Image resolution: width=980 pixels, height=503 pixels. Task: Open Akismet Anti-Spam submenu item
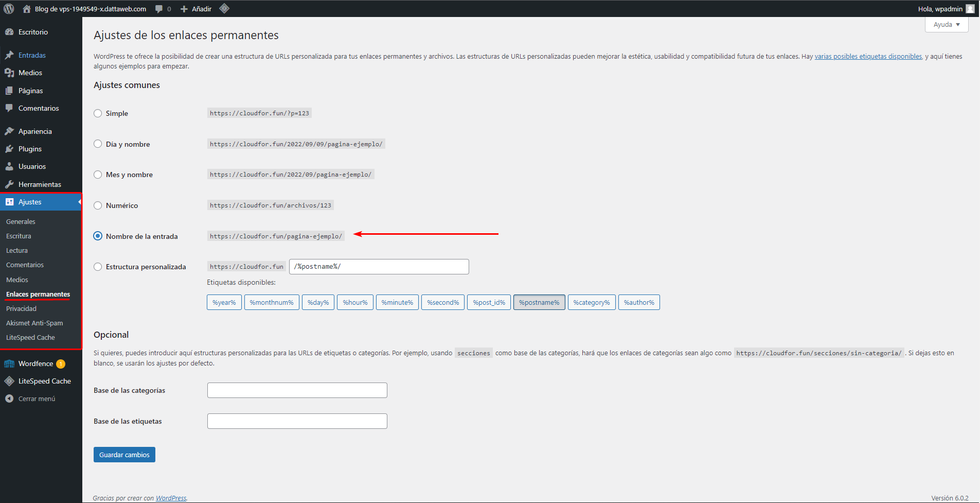(34, 323)
